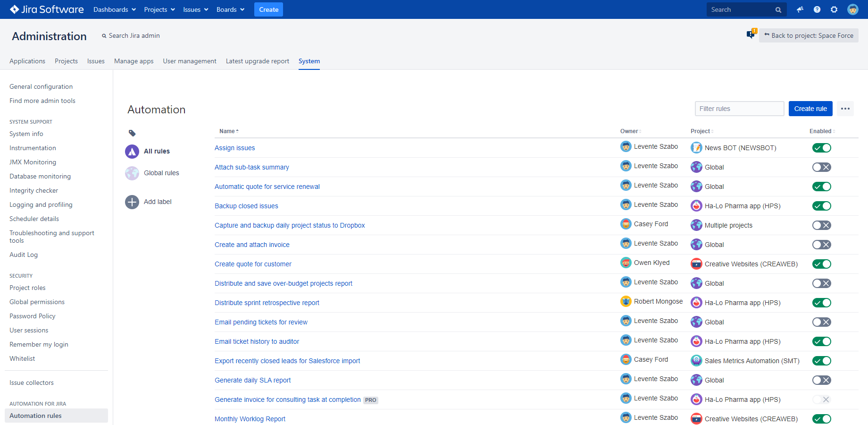Select the All rules icon
The image size is (868, 425).
132,152
